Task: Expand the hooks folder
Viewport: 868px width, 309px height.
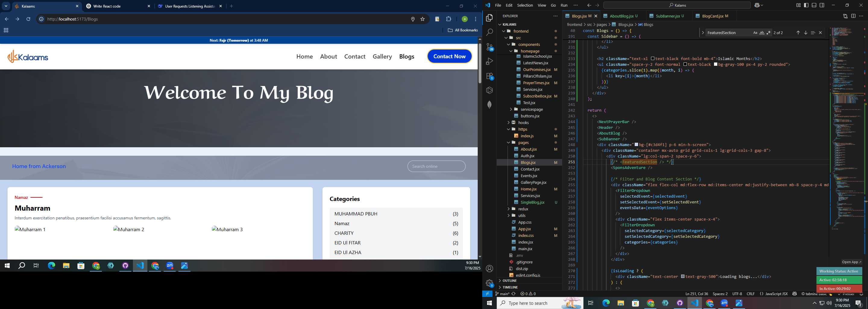Action: coord(508,123)
